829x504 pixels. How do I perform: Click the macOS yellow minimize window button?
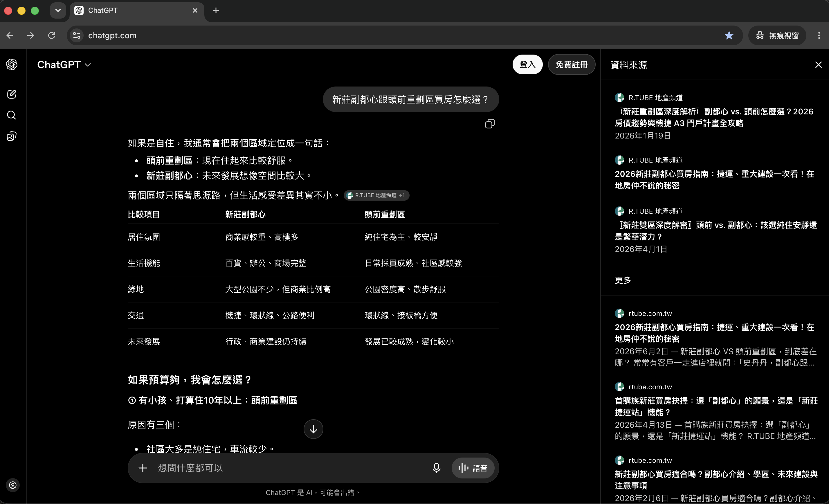coord(21,10)
